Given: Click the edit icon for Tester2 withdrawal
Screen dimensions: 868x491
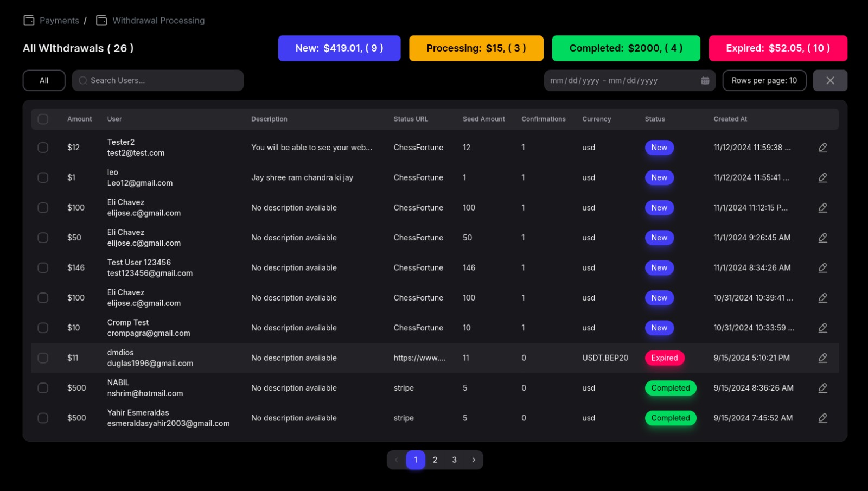Looking at the screenshot, I should (x=822, y=148).
